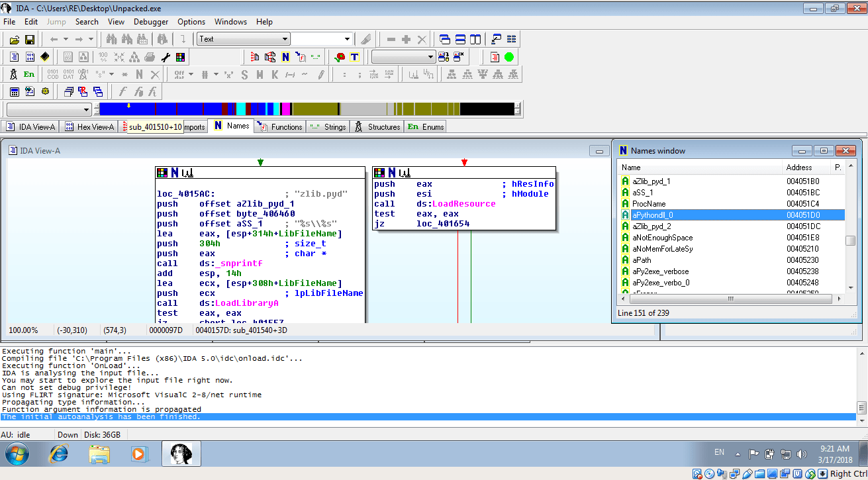The height and width of the screenshot is (480, 868).
Task: Click the Tile windows vertically icon
Action: coord(475,40)
